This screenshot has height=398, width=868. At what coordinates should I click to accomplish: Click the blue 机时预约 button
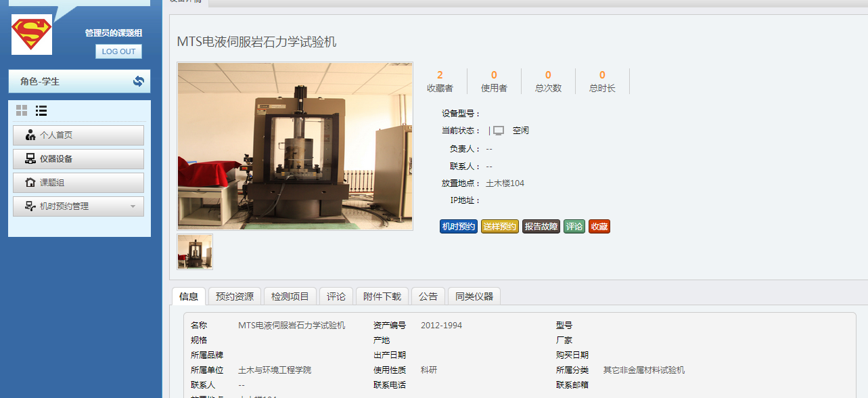click(459, 227)
